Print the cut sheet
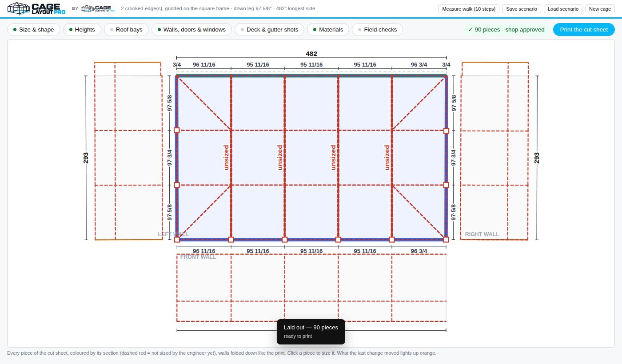 (584, 29)
